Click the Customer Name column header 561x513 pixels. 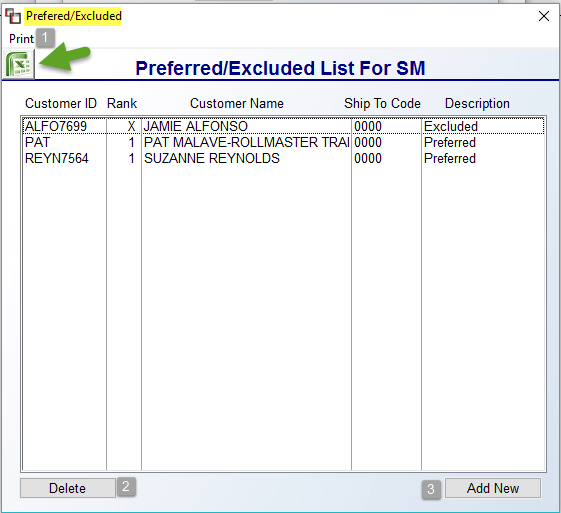pos(237,103)
